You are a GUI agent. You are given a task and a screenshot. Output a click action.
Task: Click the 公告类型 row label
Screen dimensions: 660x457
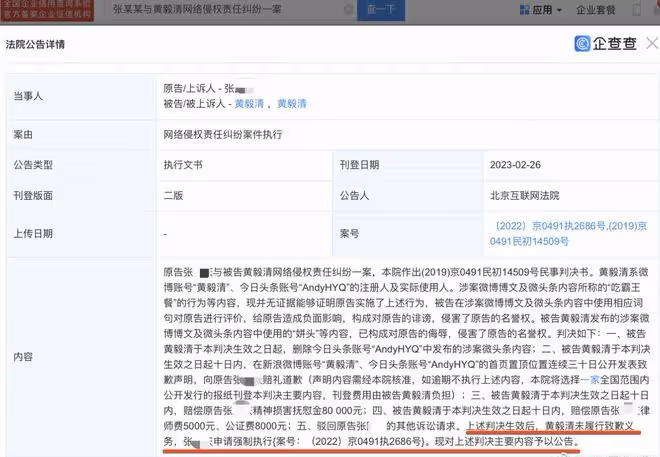click(33, 165)
